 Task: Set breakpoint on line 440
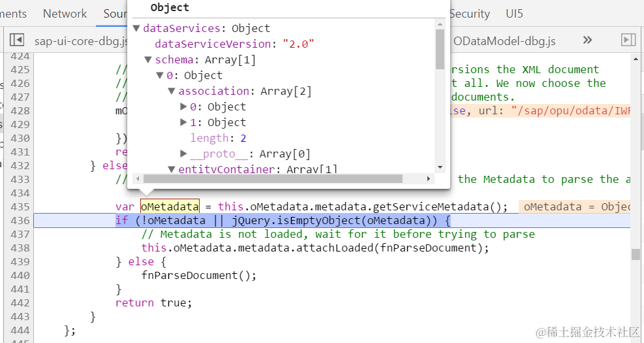coord(20,275)
